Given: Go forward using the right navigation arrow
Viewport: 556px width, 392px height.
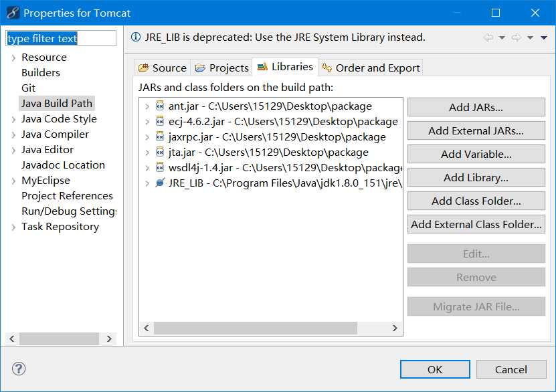Looking at the screenshot, I should point(517,37).
